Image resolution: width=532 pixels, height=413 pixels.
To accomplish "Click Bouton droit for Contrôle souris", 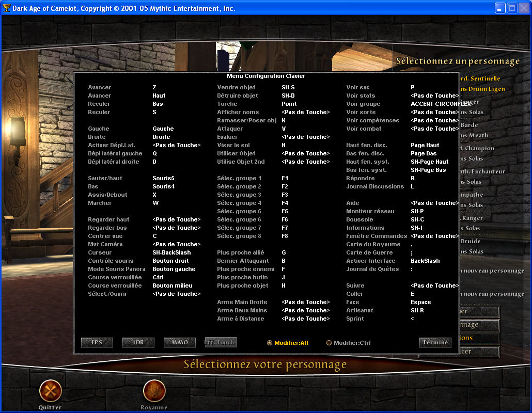I will pos(170,261).
